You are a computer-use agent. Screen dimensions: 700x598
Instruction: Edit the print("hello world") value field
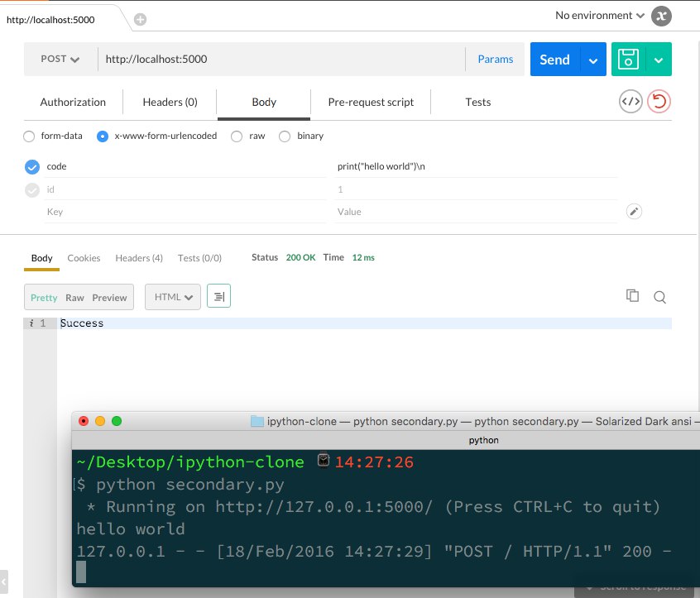pyautogui.click(x=476, y=166)
